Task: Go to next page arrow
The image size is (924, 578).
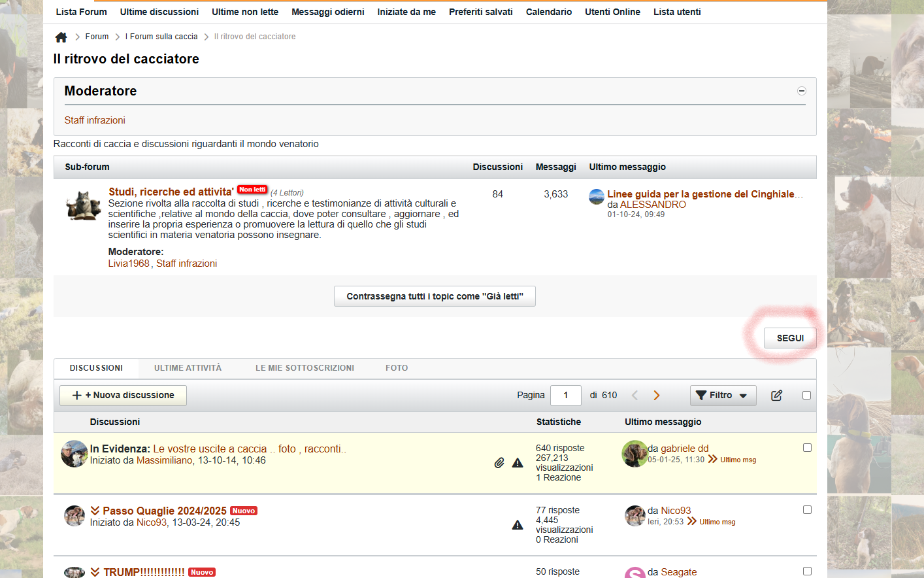Action: coord(657,396)
